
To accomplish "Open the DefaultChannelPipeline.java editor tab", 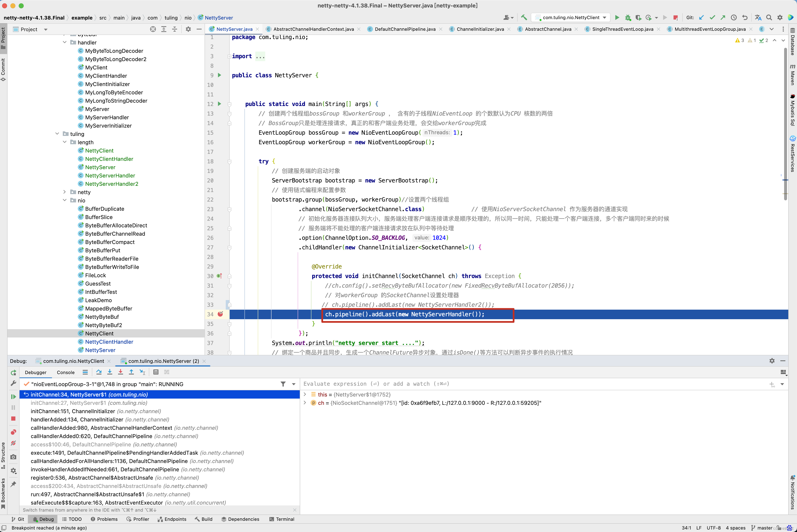I will click(x=405, y=29).
